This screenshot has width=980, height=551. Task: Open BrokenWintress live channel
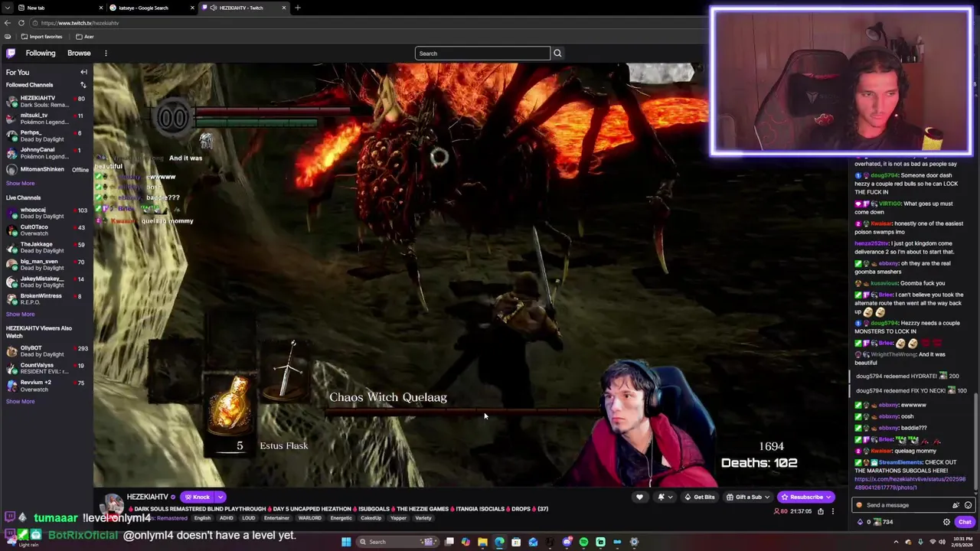pyautogui.click(x=47, y=299)
